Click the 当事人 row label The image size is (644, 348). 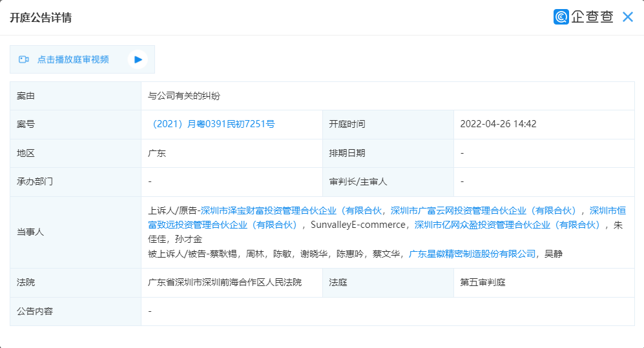30,232
